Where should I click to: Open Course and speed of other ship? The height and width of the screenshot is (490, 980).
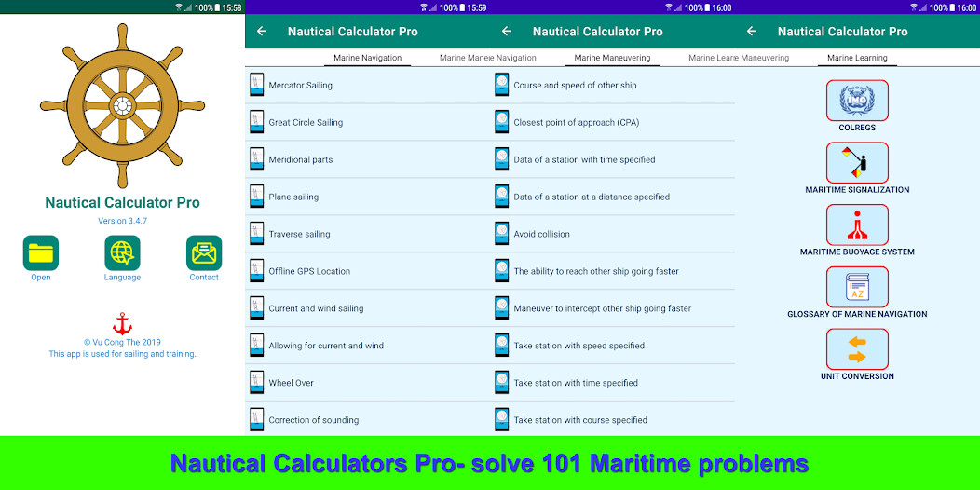pyautogui.click(x=613, y=85)
